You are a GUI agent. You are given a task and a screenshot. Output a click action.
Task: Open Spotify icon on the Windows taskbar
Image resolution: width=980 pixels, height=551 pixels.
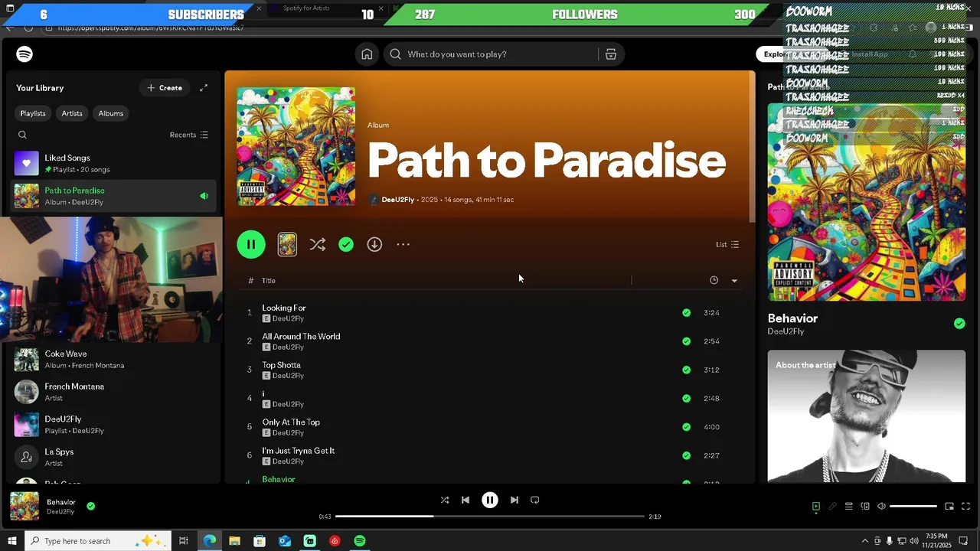(x=360, y=541)
